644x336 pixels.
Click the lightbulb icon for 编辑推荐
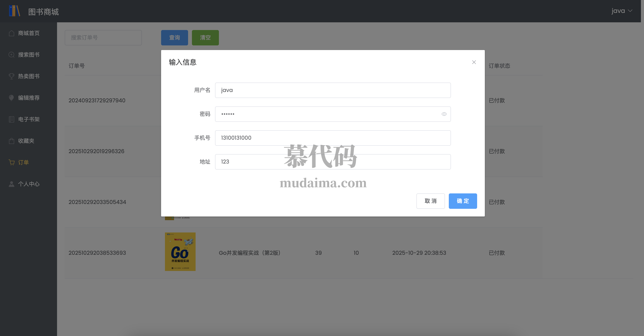pos(12,98)
